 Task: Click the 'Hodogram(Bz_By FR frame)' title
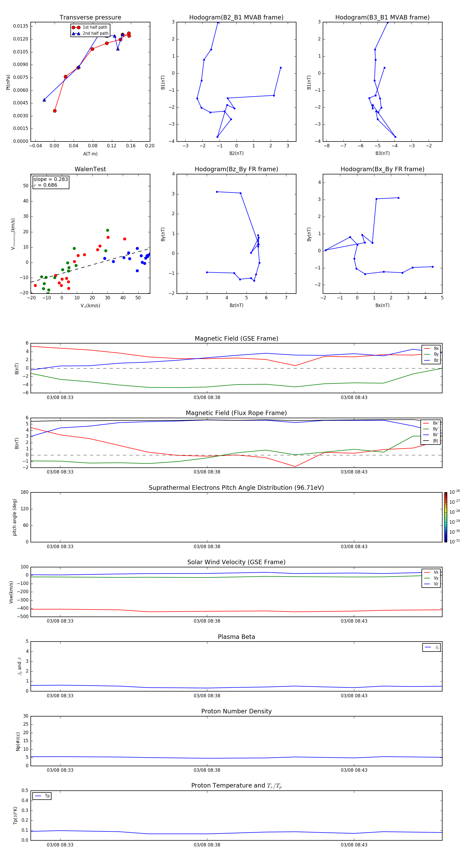tap(236, 169)
